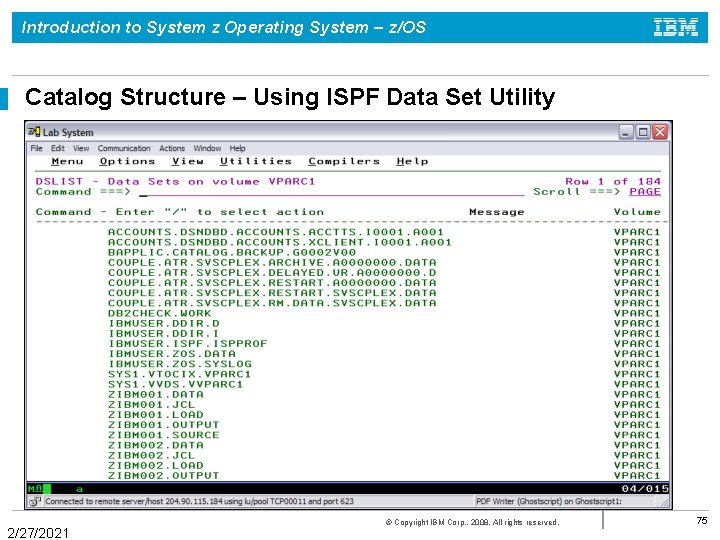Screen dimensions: 720x540
Task: Select DB2CHECK.WORK data set
Action: [x=159, y=313]
